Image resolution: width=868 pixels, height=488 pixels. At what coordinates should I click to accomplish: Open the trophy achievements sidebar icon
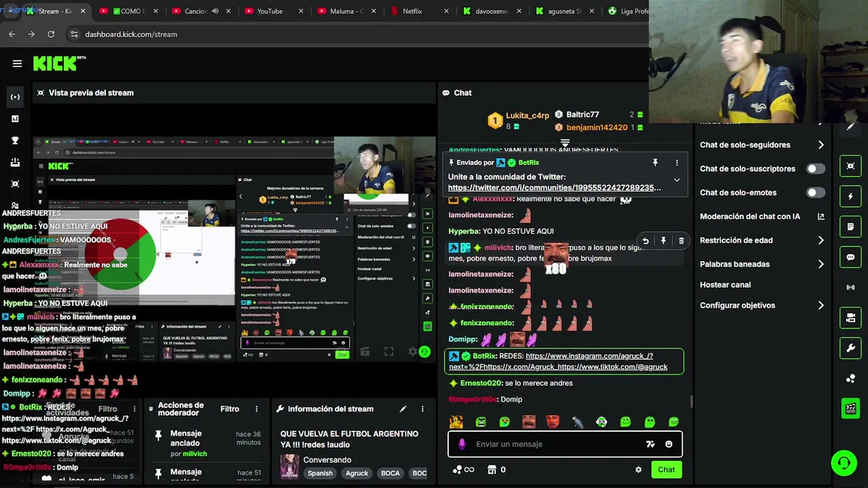click(x=15, y=140)
